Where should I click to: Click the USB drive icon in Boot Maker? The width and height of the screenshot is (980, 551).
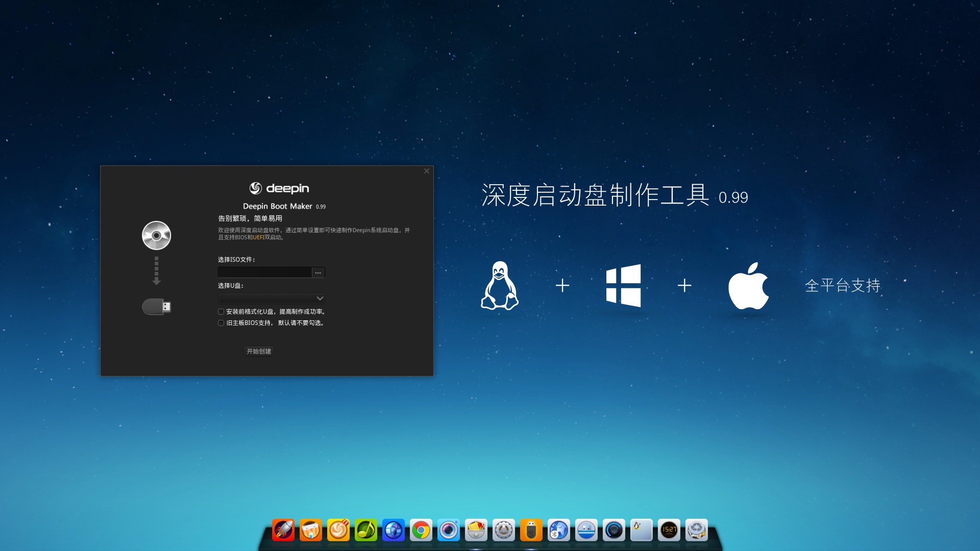pos(156,307)
